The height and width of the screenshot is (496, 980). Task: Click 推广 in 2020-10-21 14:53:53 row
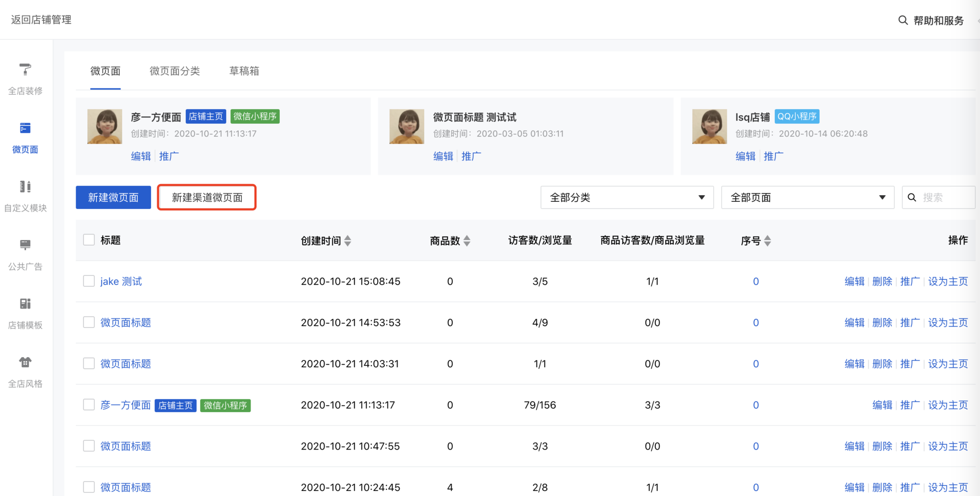pos(910,322)
